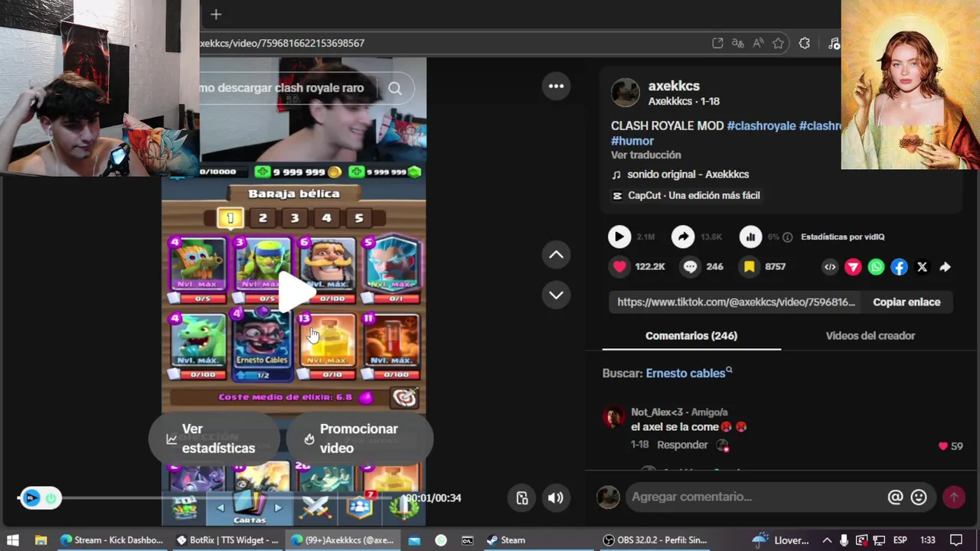Click the Ernesto cables search suggestion
This screenshot has width=980, height=551.
pos(689,373)
